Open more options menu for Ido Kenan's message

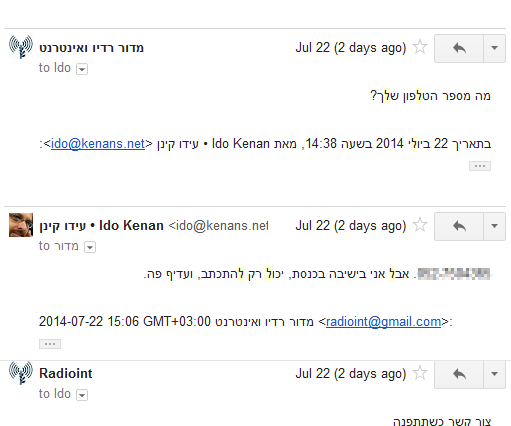(x=495, y=226)
